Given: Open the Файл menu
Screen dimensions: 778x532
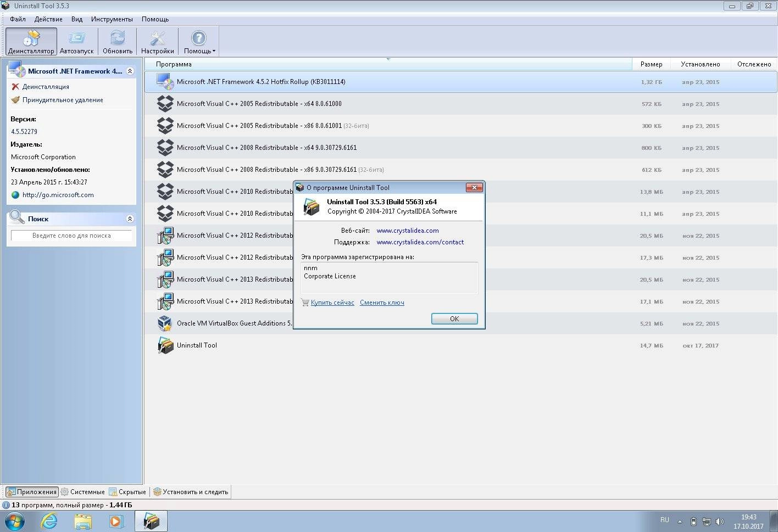Looking at the screenshot, I should point(18,19).
